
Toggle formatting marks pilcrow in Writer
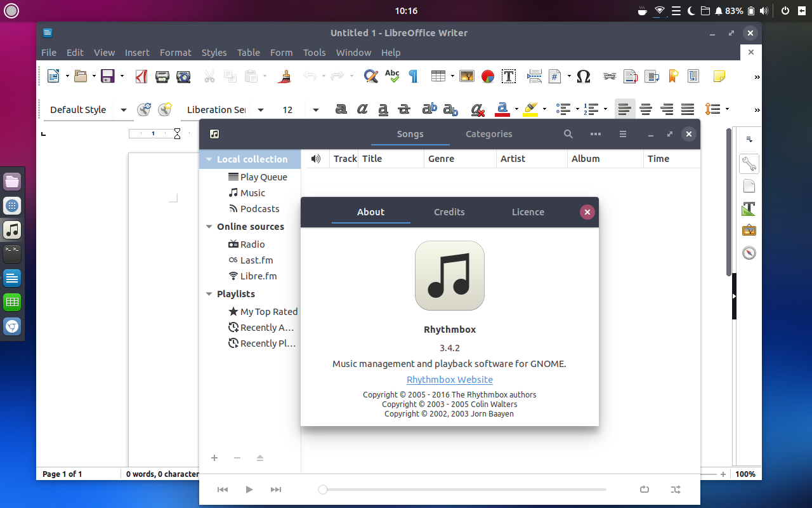point(413,76)
